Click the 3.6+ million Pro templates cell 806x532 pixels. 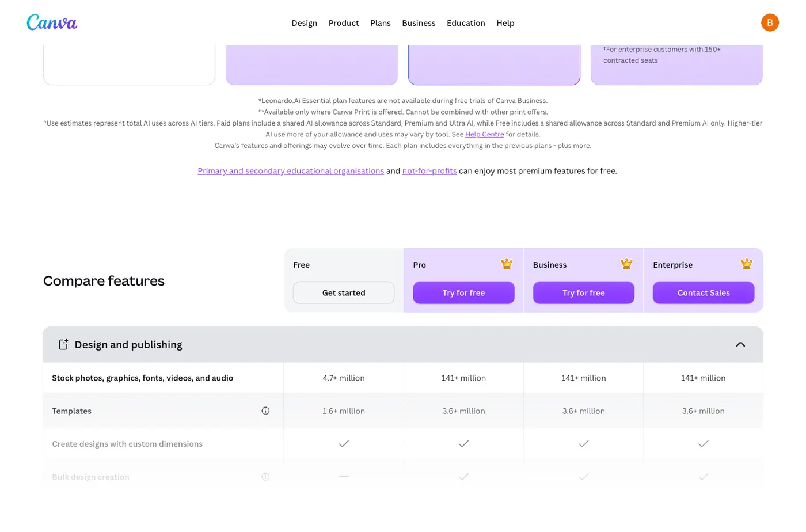463,411
